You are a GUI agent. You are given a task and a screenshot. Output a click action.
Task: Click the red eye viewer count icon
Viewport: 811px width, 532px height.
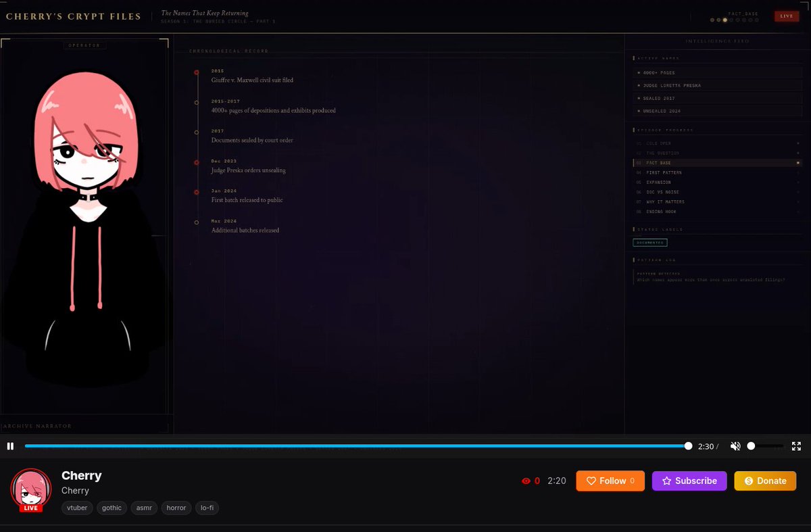(x=526, y=481)
